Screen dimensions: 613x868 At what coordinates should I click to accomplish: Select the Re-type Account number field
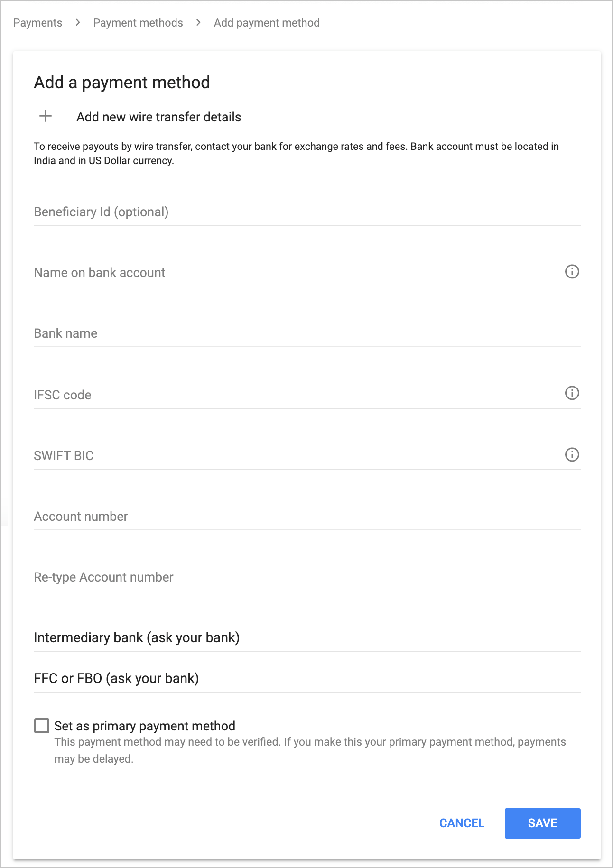click(x=306, y=578)
